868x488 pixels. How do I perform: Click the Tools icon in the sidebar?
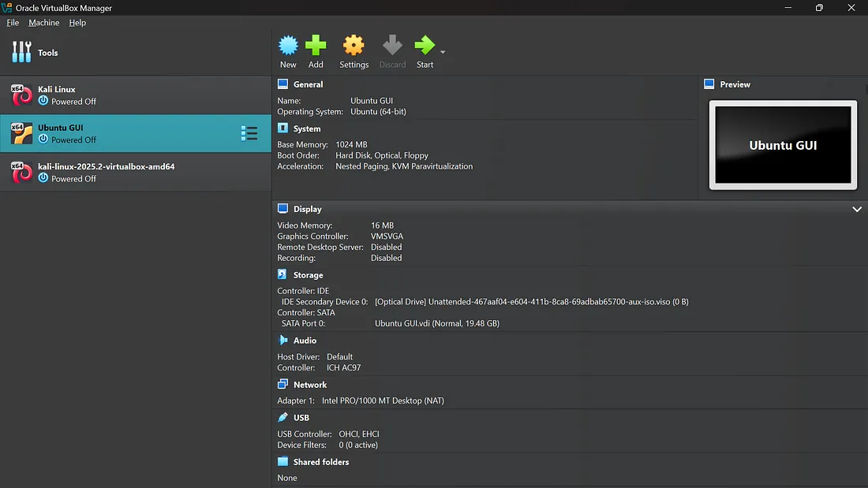21,52
